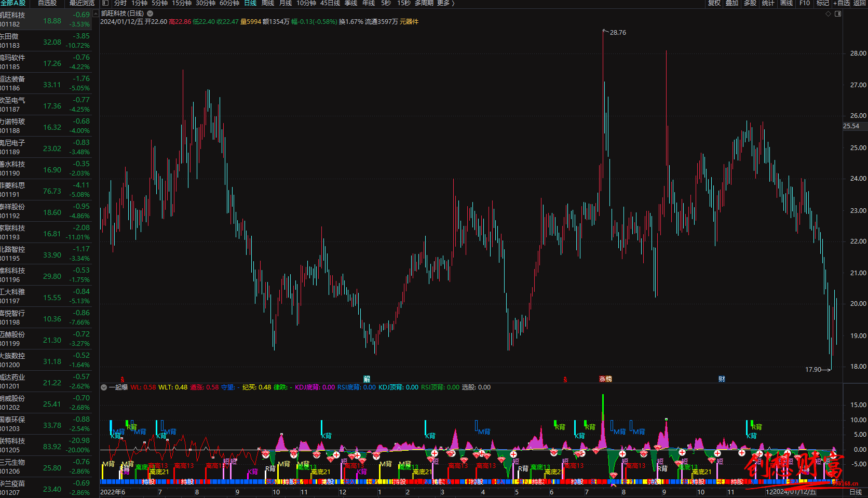Image resolution: width=868 pixels, height=498 pixels.
Task: Open dropdown arrow beside 凯旺科技(日线) title
Action: click(150, 14)
